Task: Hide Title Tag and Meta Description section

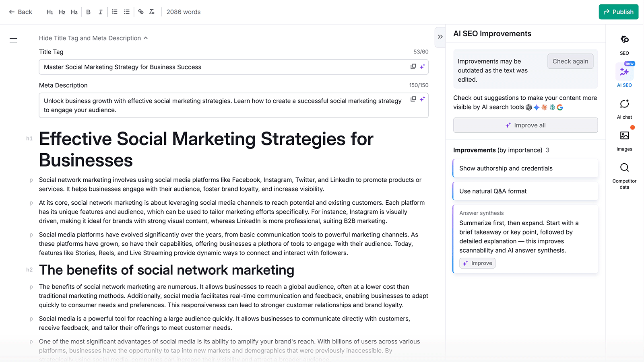Action: click(x=93, y=38)
